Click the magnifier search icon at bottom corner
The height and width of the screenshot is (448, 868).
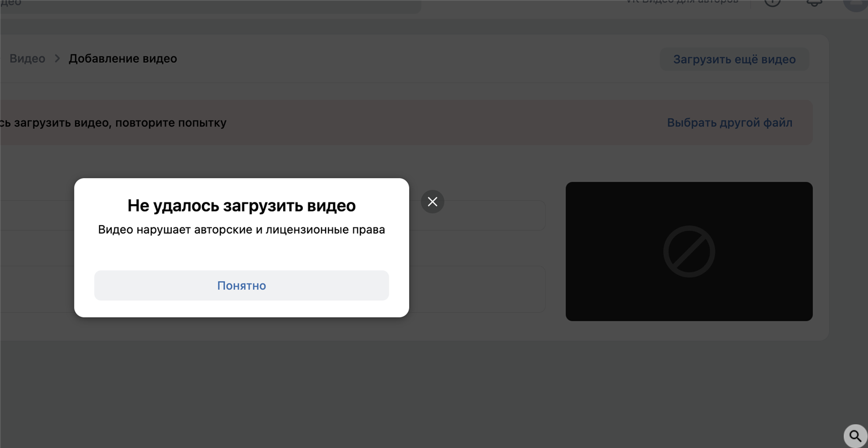(856, 436)
